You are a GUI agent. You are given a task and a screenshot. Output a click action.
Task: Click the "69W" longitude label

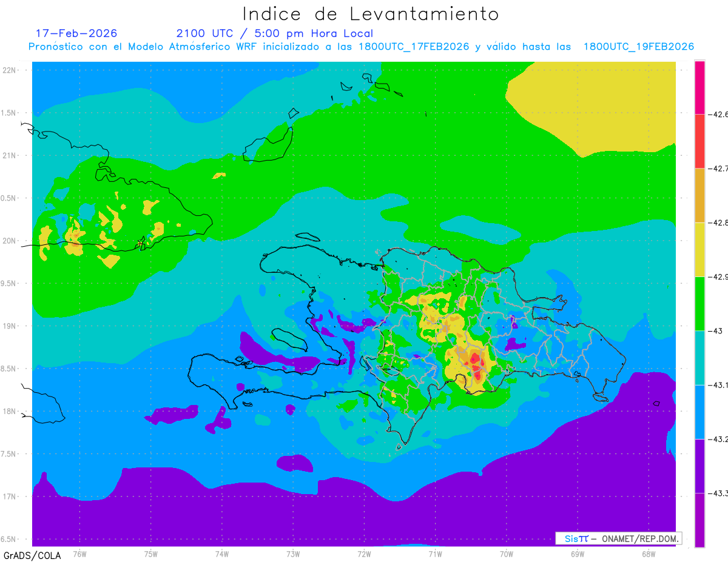point(578,554)
